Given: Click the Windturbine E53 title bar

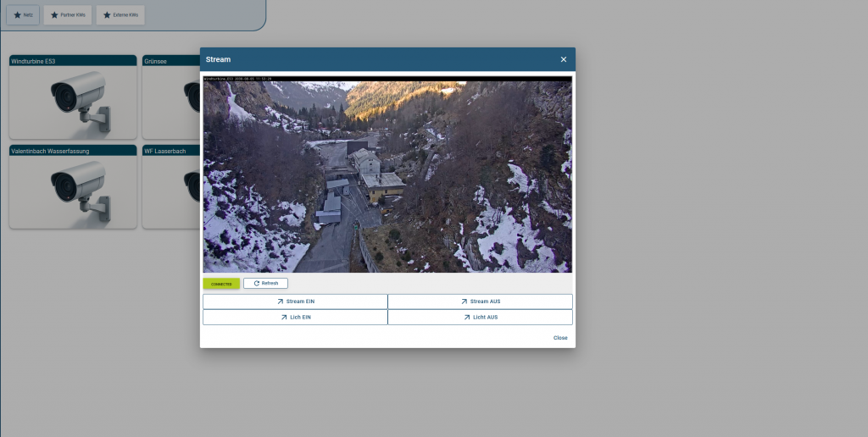Looking at the screenshot, I should click(73, 61).
